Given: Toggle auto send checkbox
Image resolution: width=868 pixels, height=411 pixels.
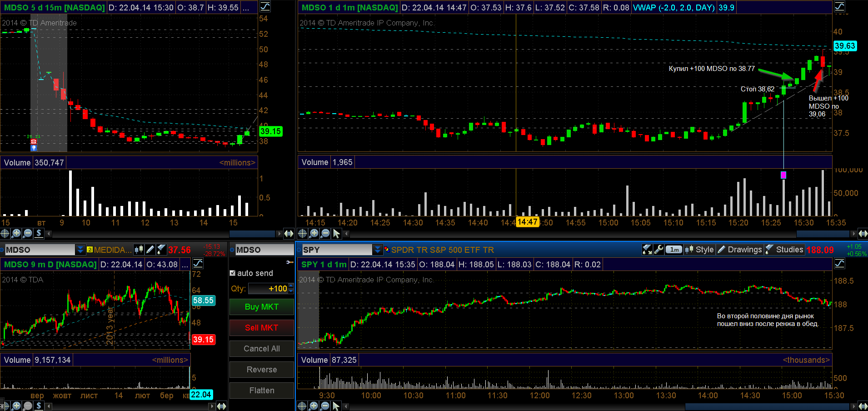Looking at the screenshot, I should click(x=233, y=273).
